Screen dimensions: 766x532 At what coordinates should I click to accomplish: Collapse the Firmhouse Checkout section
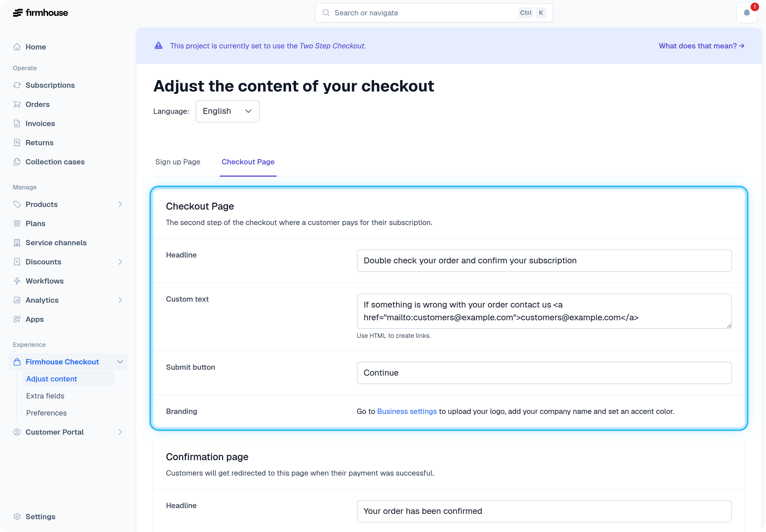[x=120, y=362]
